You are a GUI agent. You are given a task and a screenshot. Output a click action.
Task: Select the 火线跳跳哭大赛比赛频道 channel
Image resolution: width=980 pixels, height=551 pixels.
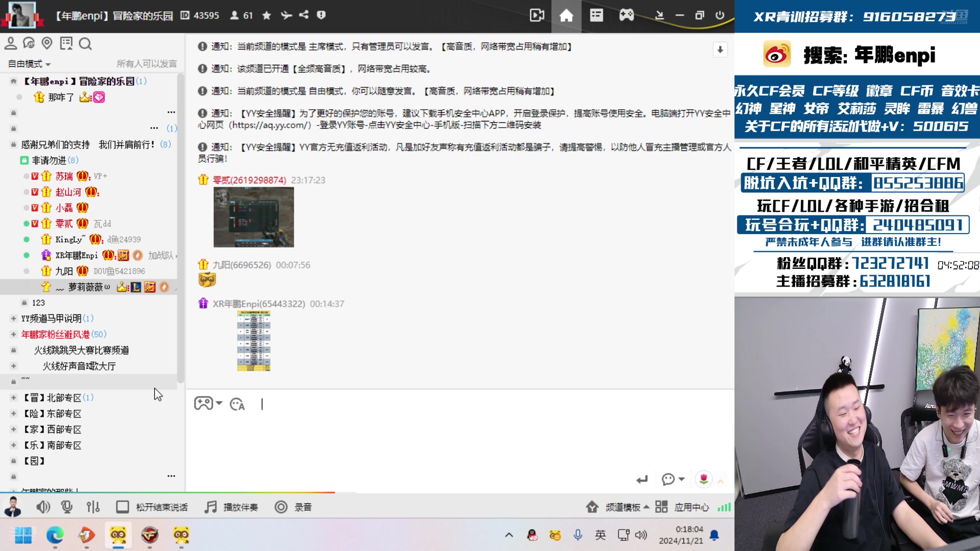[81, 350]
